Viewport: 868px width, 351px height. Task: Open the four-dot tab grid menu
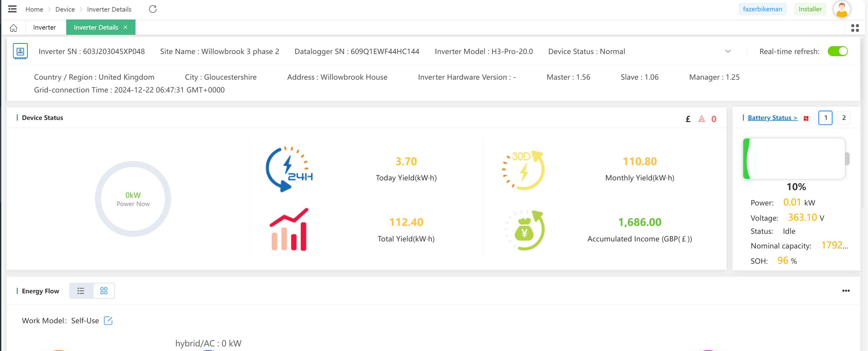pyautogui.click(x=855, y=28)
